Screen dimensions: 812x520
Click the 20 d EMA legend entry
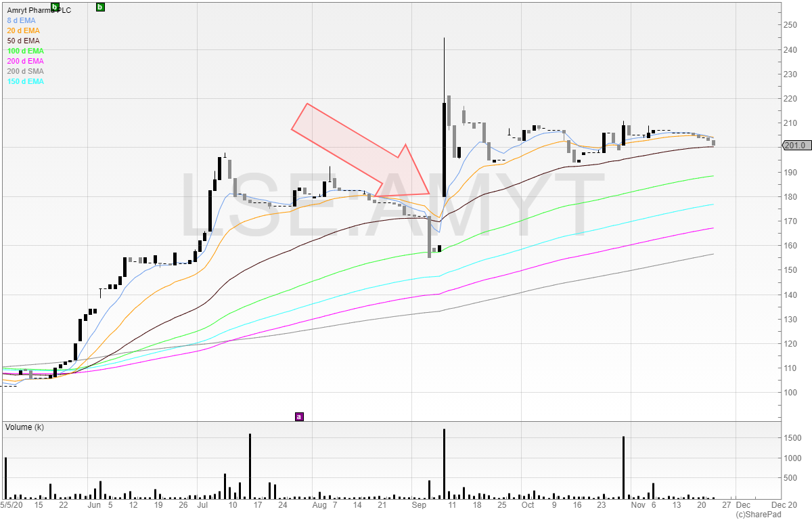click(23, 30)
